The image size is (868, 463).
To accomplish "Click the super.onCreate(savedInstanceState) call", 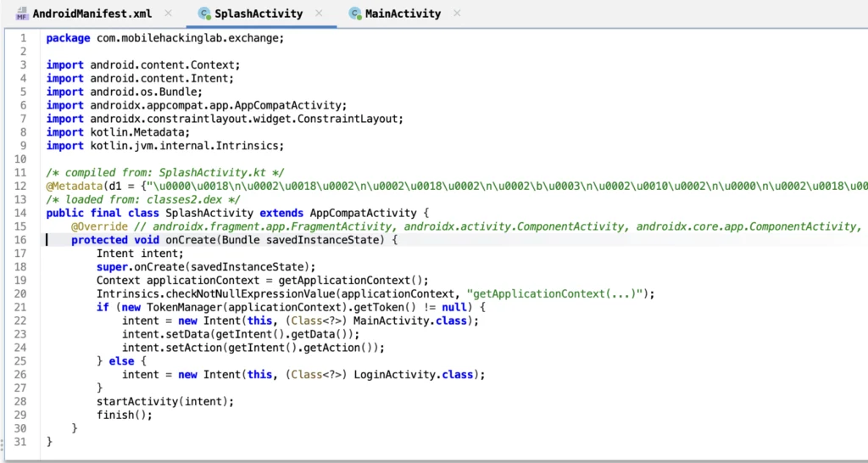I will click(x=206, y=267).
